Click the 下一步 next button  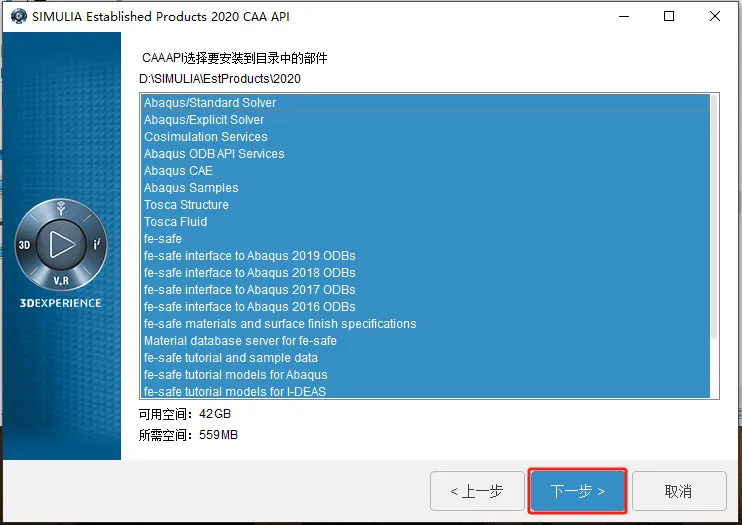point(577,491)
